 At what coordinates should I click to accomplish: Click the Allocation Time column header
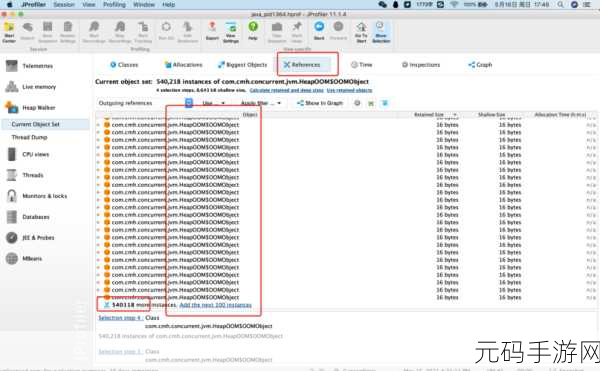(560, 114)
